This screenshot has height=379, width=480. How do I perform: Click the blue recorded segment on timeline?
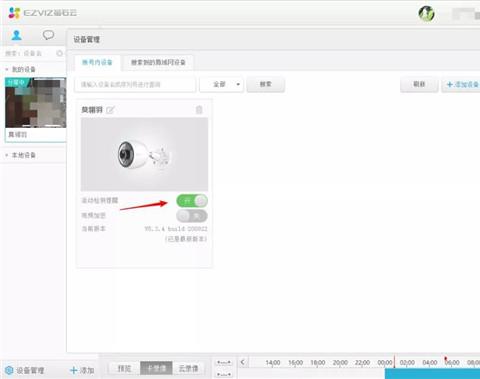click(x=432, y=374)
